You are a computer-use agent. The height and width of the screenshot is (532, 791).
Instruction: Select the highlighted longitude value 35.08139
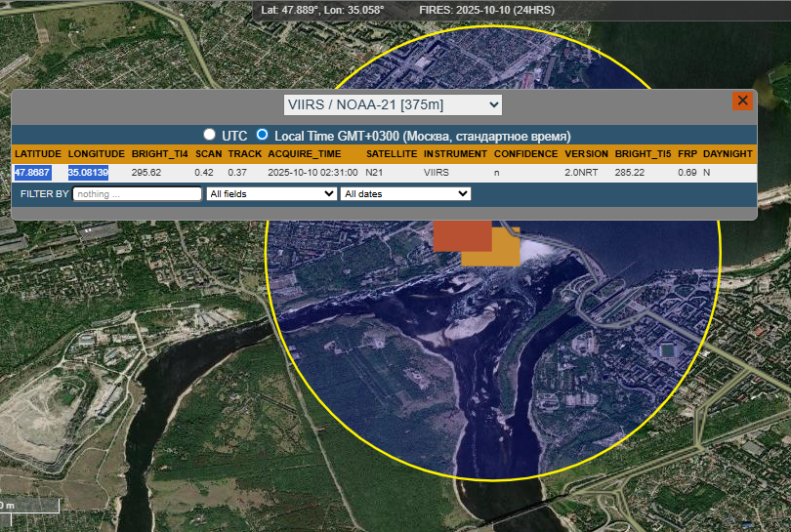[88, 173]
